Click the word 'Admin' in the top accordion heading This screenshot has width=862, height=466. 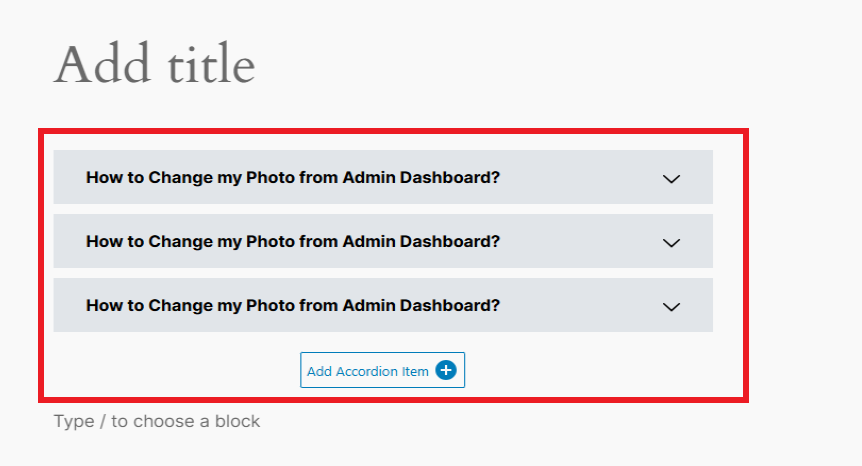coord(369,177)
